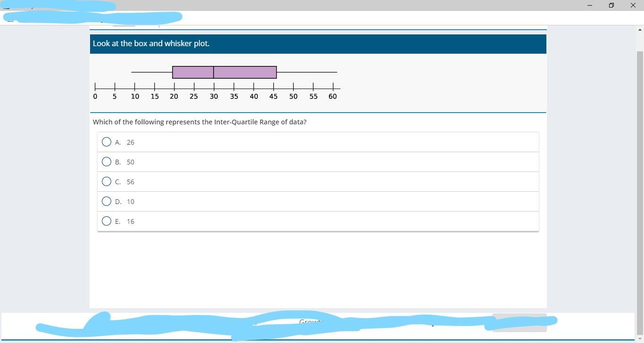Click the 'Look at the box and whisker plot.' heading

[x=151, y=43]
